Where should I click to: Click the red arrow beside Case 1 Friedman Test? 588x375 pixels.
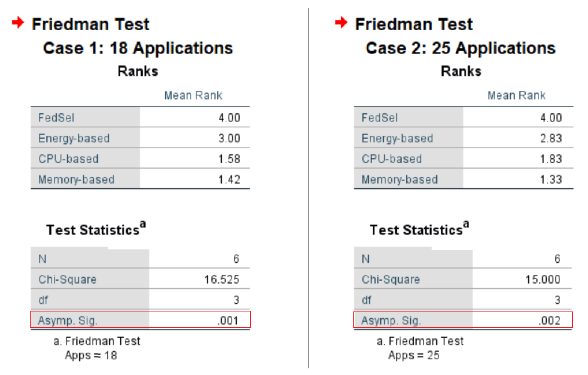click(18, 22)
